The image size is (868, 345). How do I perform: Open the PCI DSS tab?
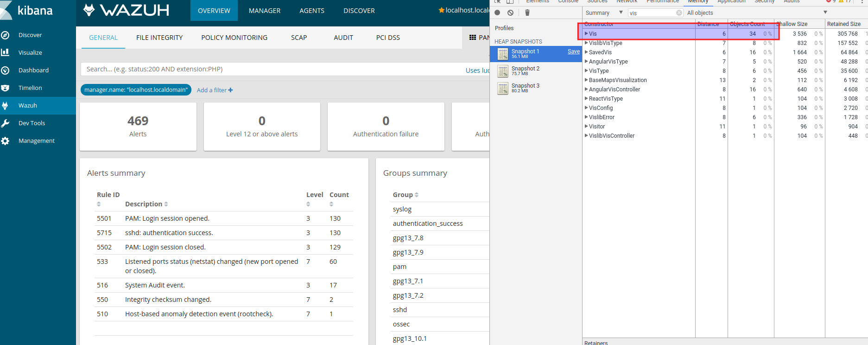pyautogui.click(x=388, y=38)
